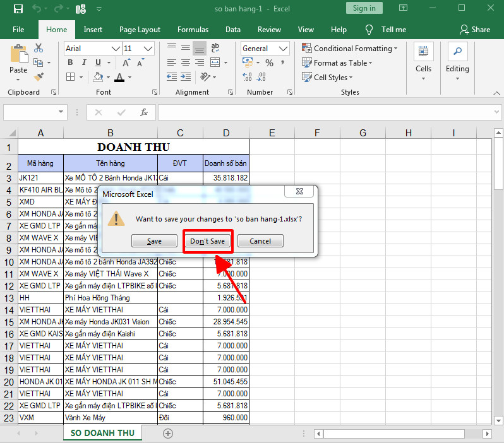The image size is (504, 443).
Task: Switch to the Formulas tab
Action: tap(193, 30)
